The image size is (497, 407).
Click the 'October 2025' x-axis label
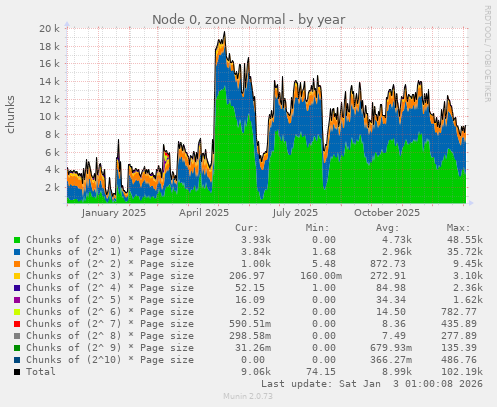[x=387, y=213]
